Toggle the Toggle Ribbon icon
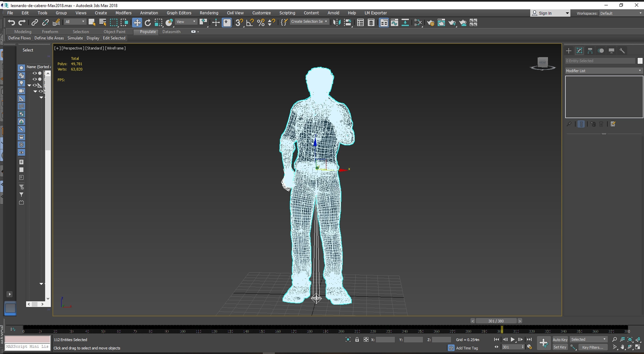The height and width of the screenshot is (354, 644). 384,23
